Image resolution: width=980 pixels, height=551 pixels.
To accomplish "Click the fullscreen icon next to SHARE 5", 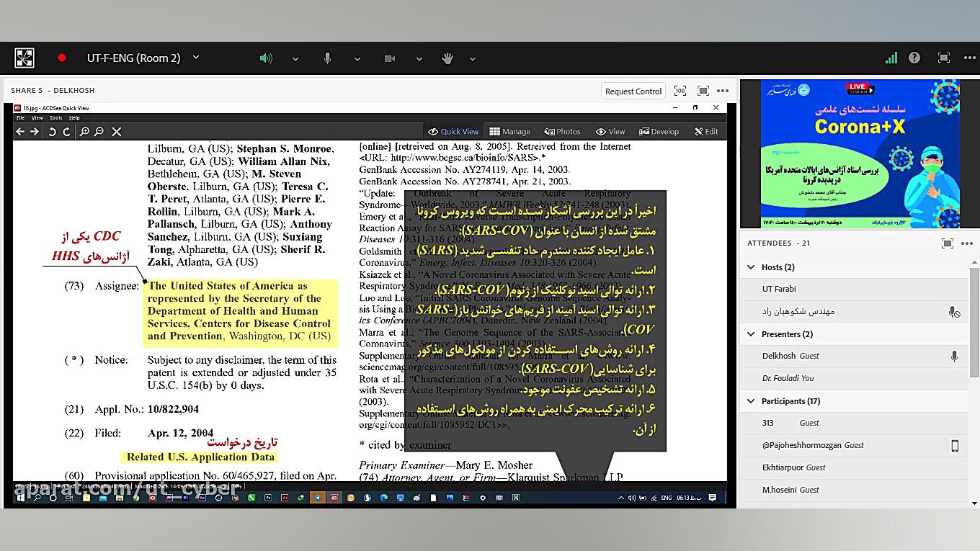I will 703,91.
